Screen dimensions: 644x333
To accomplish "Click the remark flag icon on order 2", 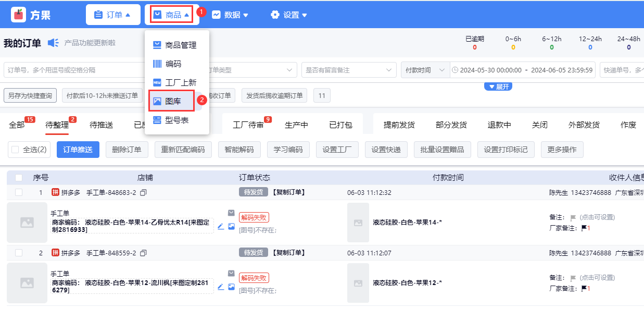I will [573, 278].
